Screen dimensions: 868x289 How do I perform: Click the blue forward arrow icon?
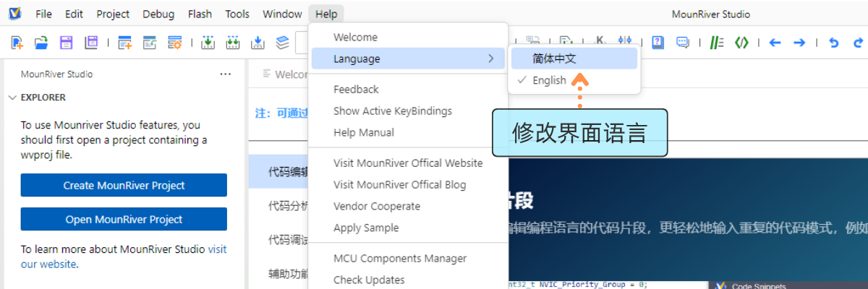799,43
